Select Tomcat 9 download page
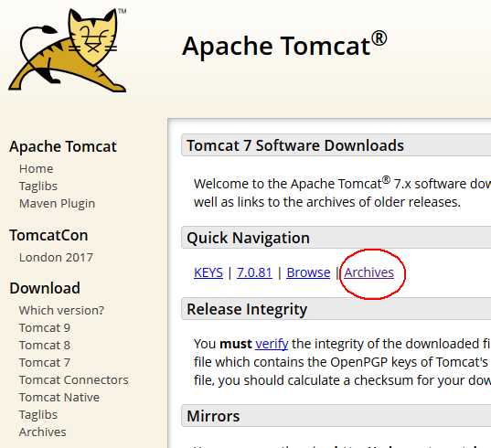 [x=45, y=328]
